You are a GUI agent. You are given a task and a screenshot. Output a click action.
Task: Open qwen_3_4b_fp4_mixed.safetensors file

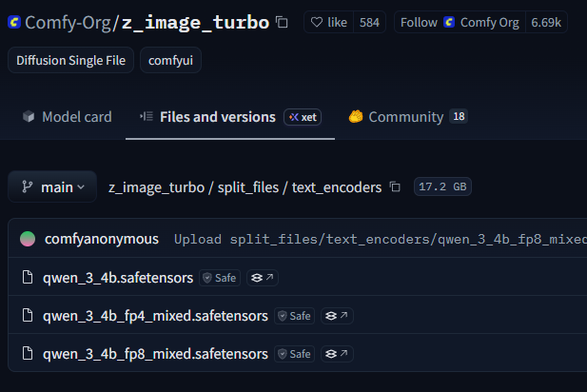click(x=155, y=316)
